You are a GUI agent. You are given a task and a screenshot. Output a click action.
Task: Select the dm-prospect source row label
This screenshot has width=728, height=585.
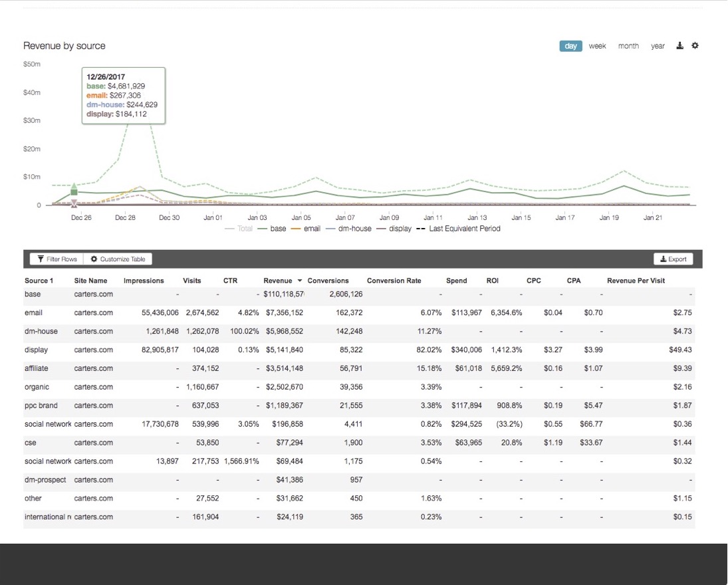point(45,479)
